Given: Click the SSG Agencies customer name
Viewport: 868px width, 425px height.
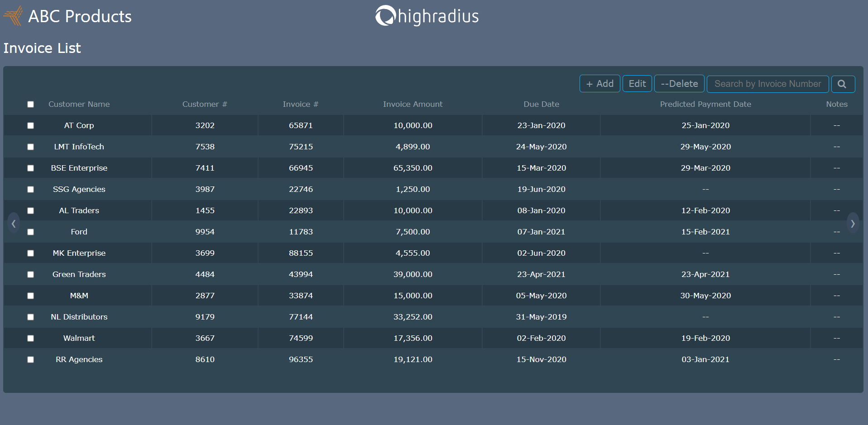Looking at the screenshot, I should 79,189.
